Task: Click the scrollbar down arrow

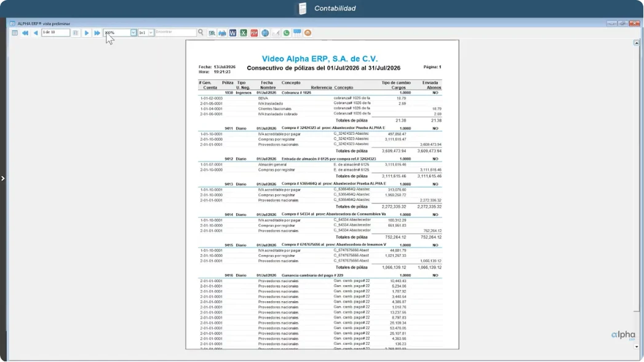Action: click(636, 347)
